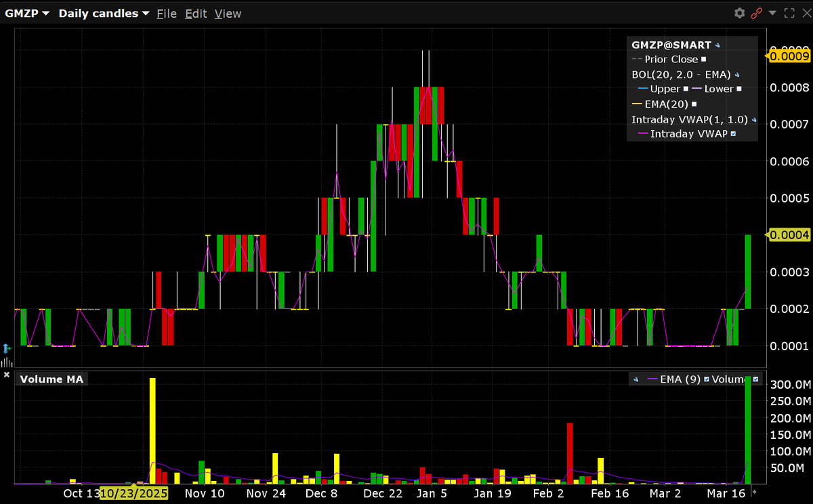Click the tall yellow October volume bar
Image resolution: width=813 pixels, height=504 pixels.
(x=152, y=431)
